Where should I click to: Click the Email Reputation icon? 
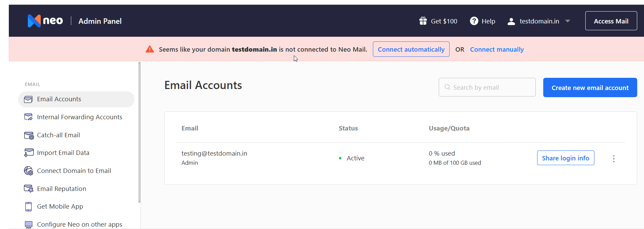coord(29,189)
